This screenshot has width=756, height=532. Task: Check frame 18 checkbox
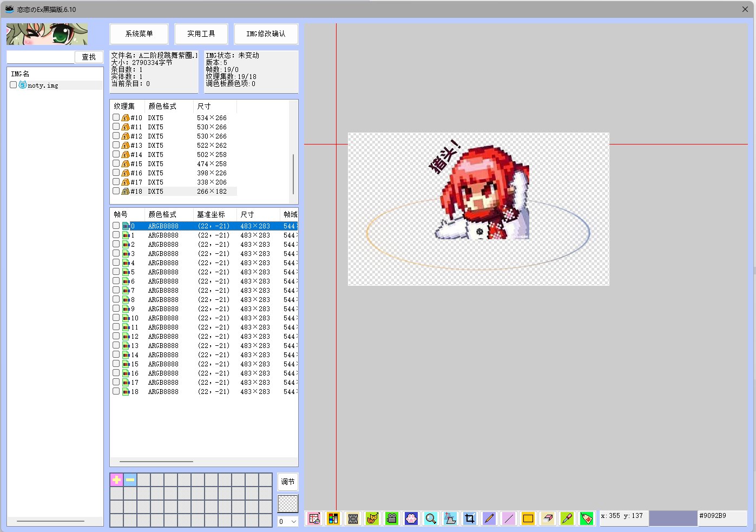pyautogui.click(x=116, y=391)
